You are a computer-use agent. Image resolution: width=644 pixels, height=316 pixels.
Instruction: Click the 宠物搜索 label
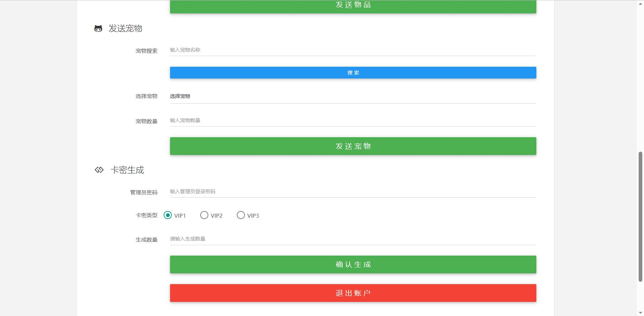147,51
